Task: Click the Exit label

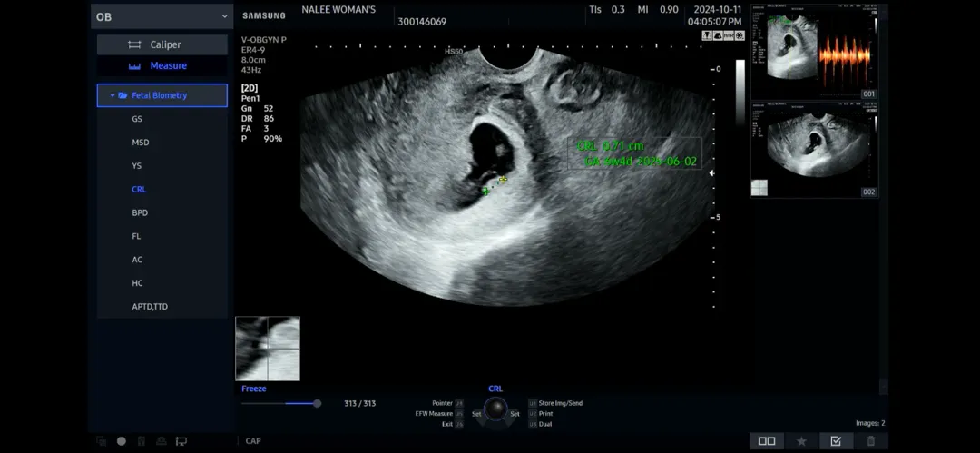Action: [447, 424]
